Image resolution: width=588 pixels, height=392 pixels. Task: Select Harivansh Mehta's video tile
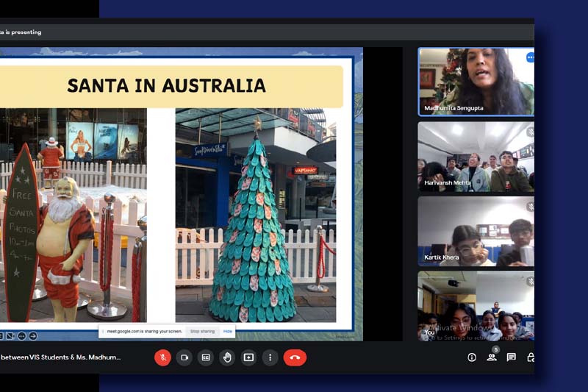coord(476,157)
